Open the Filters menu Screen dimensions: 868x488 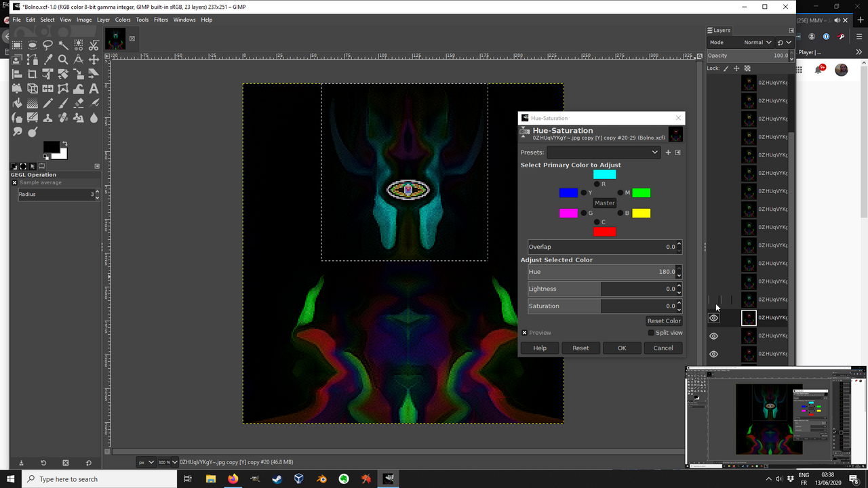click(161, 20)
